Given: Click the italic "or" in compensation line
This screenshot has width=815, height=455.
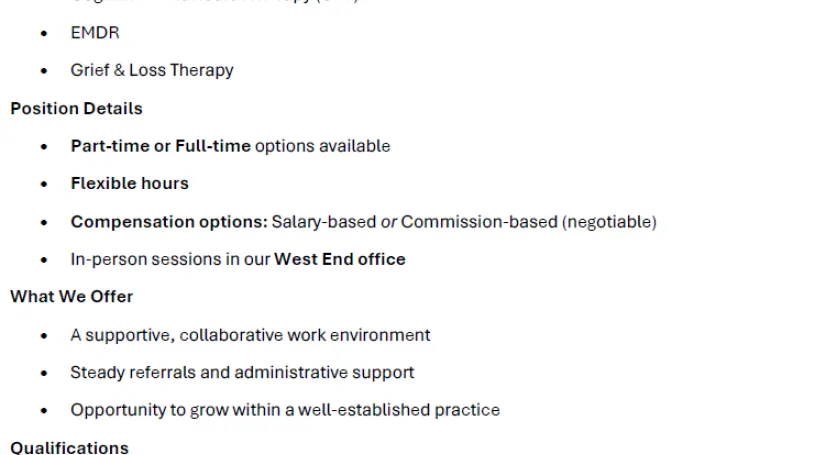Looking at the screenshot, I should (x=389, y=221).
